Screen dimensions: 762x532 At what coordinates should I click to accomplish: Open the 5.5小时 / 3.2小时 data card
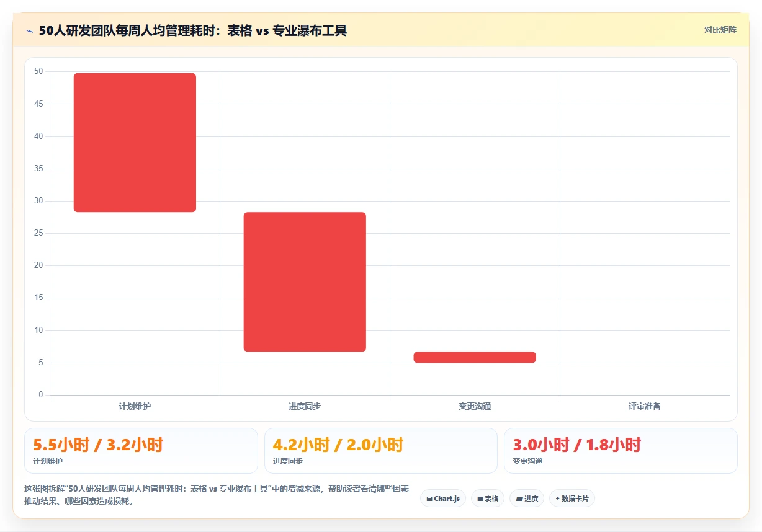pyautogui.click(x=141, y=451)
